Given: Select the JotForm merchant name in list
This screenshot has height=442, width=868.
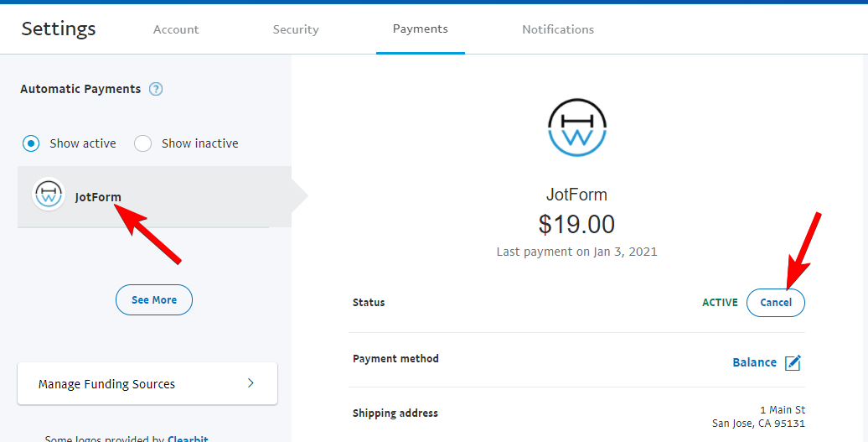Looking at the screenshot, I should 98,197.
